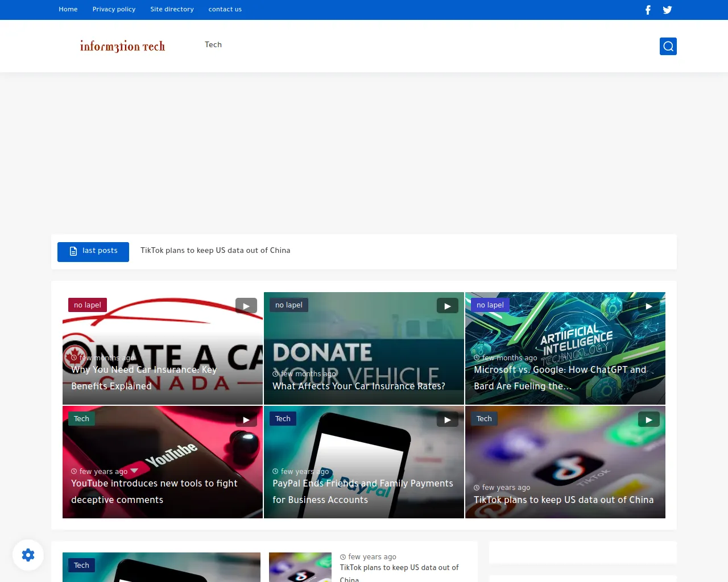Click play icon on TikTok card
The height and width of the screenshot is (582, 728).
(648, 419)
